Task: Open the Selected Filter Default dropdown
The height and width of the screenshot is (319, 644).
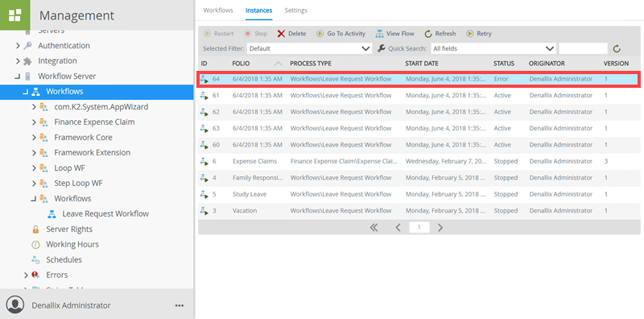Action: (309, 48)
